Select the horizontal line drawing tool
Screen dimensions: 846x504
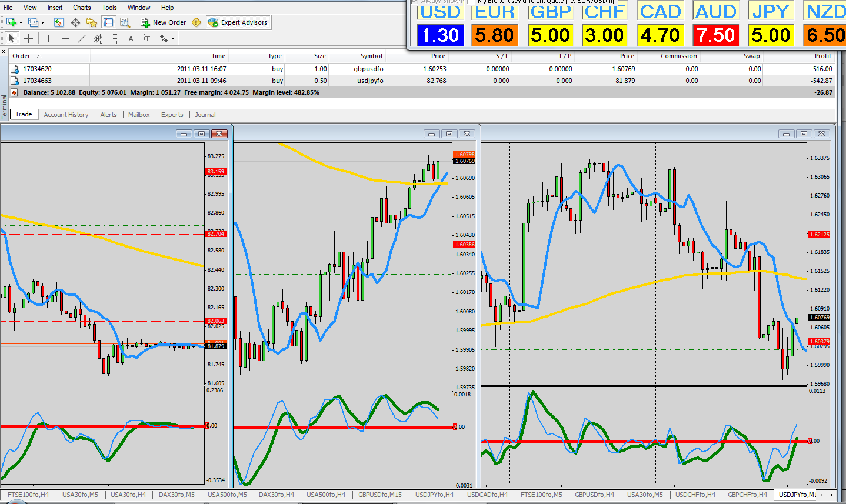(x=65, y=38)
